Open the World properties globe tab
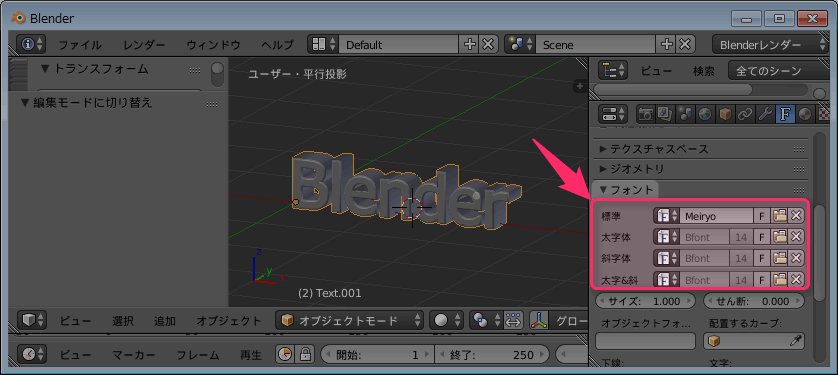Screen dimensions: 838x375 click(x=705, y=114)
